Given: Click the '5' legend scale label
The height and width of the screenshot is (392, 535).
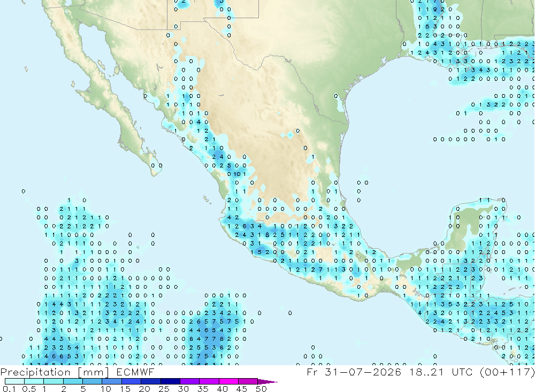Looking at the screenshot, I should click(83, 389).
